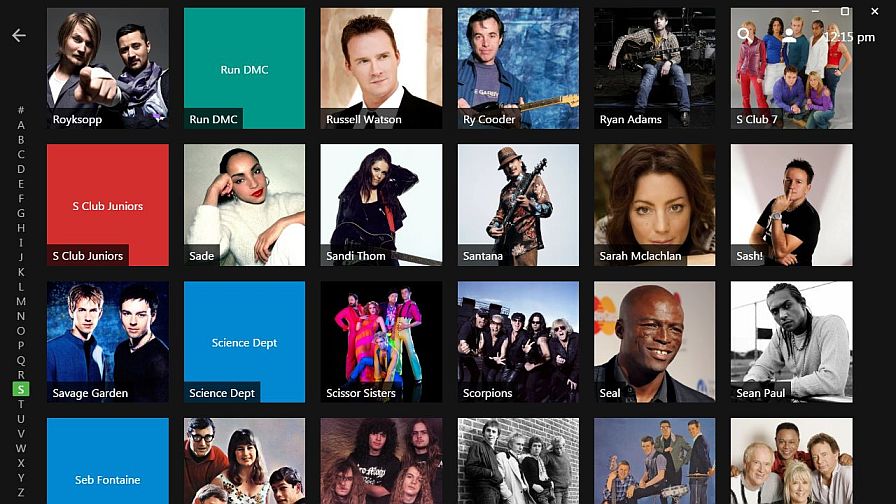Jump to the # symbol index

tap(21, 110)
